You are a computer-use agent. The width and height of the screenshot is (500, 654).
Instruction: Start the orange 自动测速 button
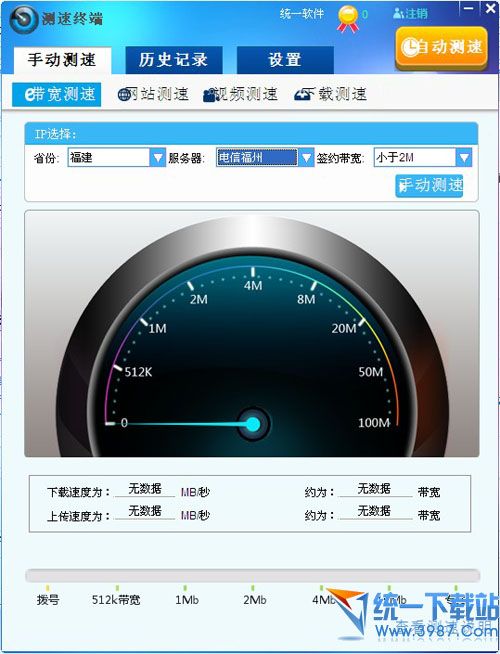(442, 47)
